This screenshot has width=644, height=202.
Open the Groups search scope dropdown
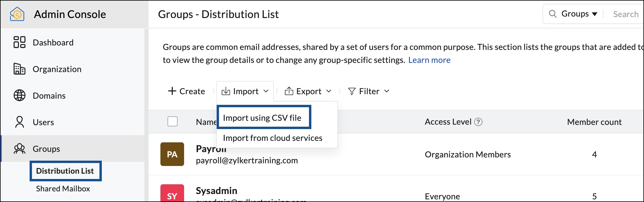[x=579, y=14]
